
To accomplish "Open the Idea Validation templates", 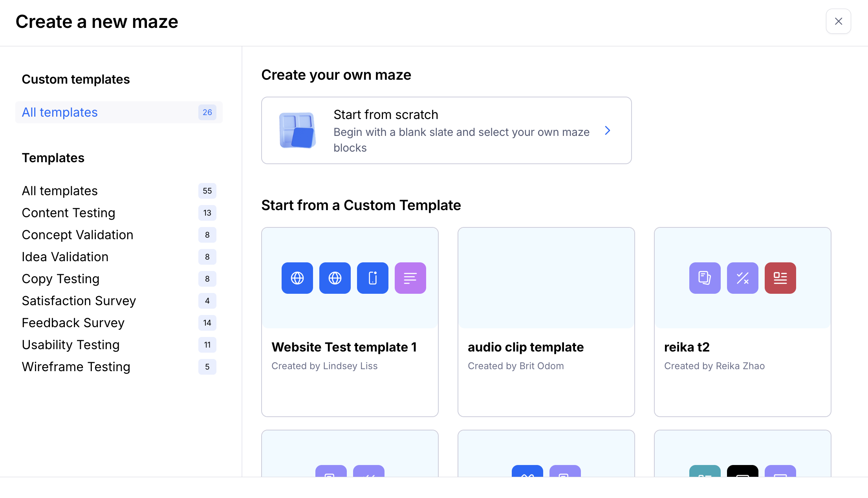I will coord(65,257).
